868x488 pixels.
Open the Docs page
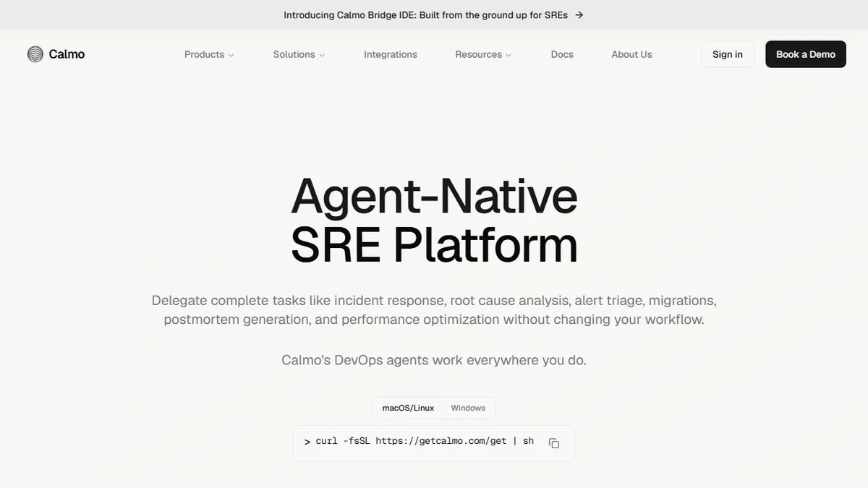point(562,54)
